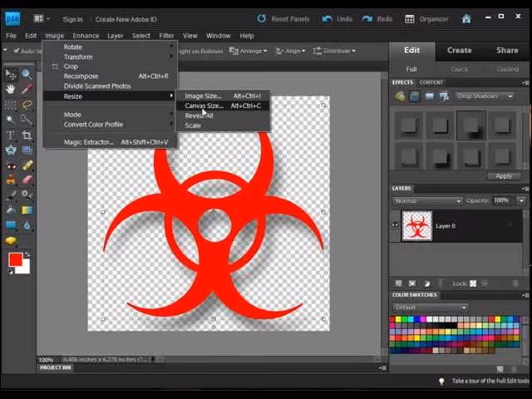Open the Drop Shadows effects dropdown

click(x=485, y=96)
